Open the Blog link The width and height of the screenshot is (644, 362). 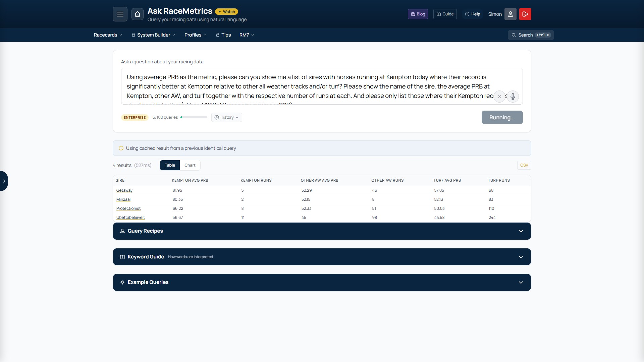(x=418, y=14)
